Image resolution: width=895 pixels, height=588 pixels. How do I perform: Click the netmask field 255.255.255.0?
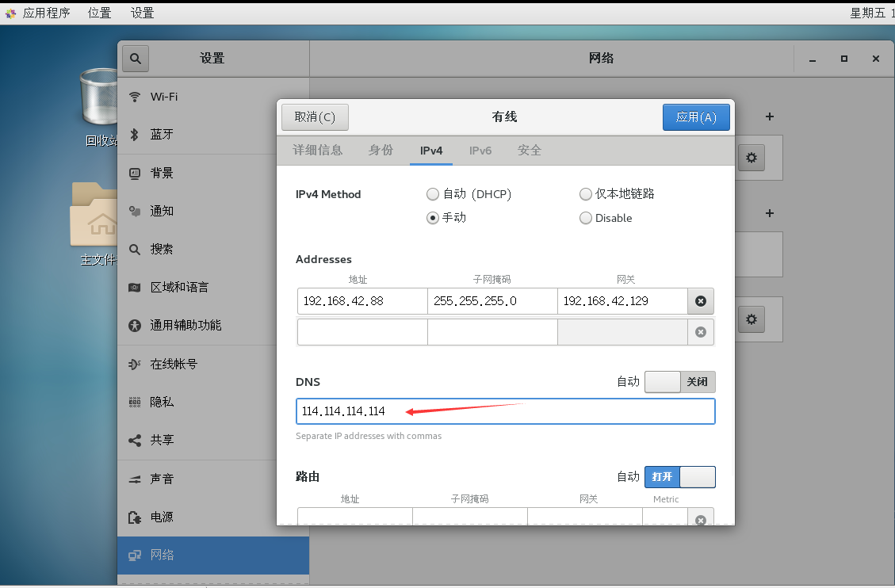pos(492,301)
